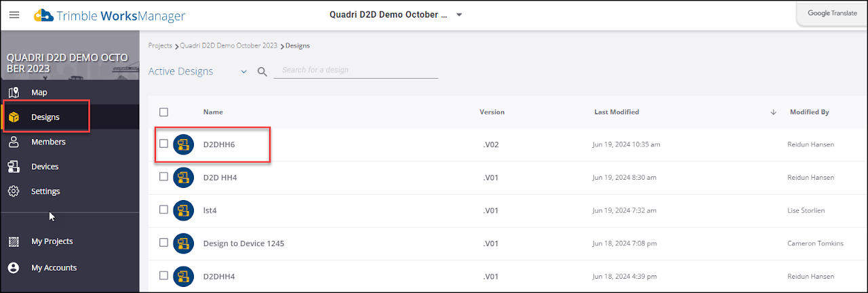Click the Trimble WorksManager cloud logo

tap(43, 16)
